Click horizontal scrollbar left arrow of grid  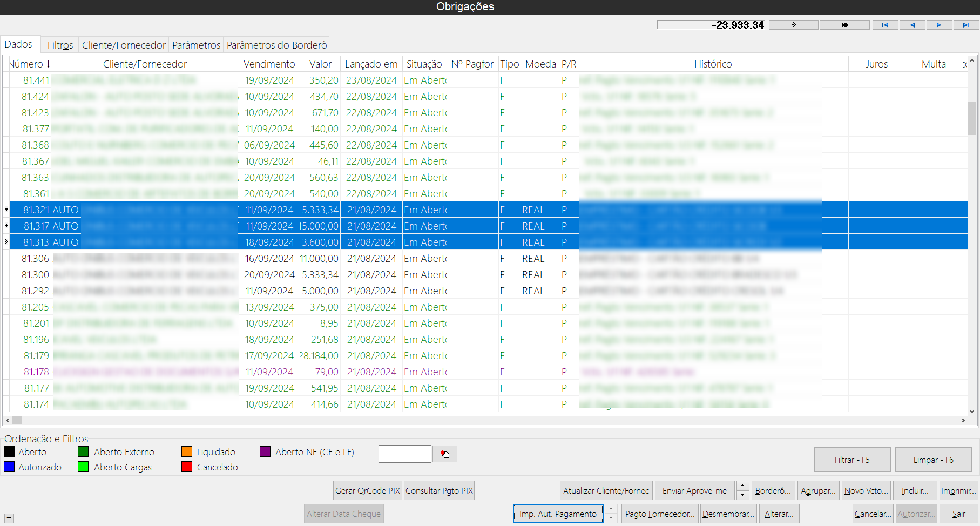point(8,420)
